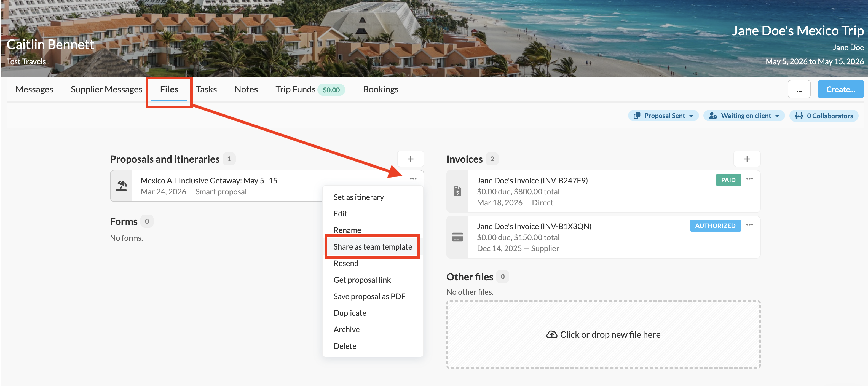868x386 pixels.
Task: Open three-dots menu for the PAID invoice
Action: pos(749,179)
